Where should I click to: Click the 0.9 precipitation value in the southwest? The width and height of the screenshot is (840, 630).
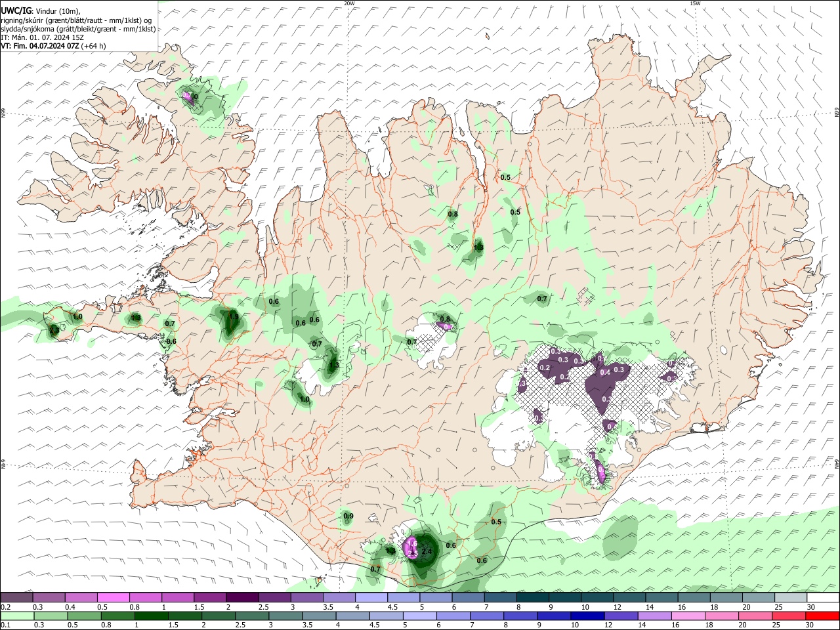(348, 516)
